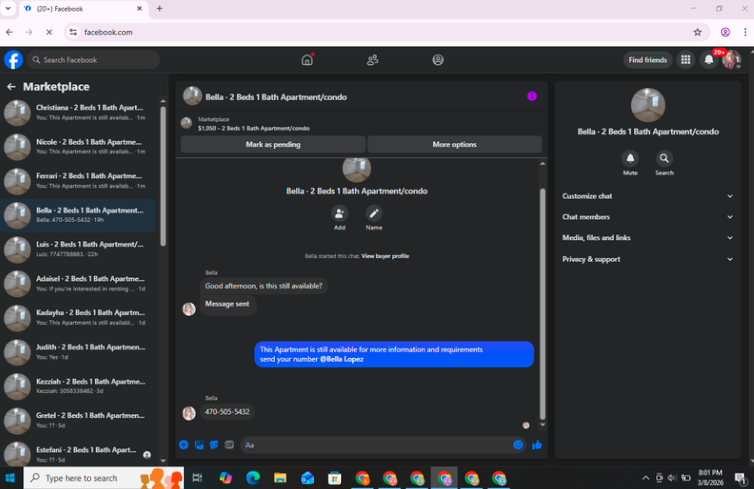Go back from Marketplace with arrow
The width and height of the screenshot is (754, 489).
point(11,87)
